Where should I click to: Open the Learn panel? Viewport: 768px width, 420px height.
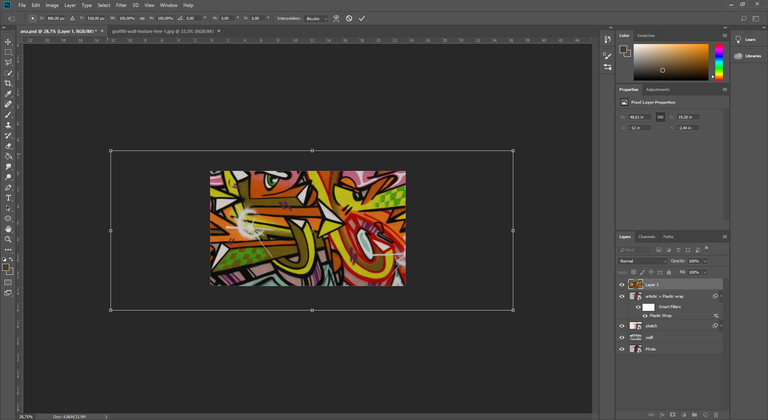[745, 39]
